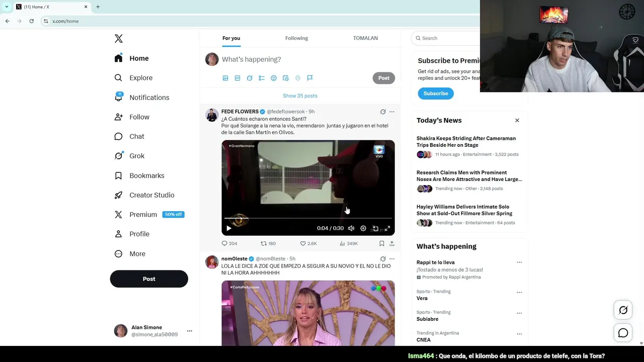644x362 pixels.
Task: Seek on the video progress bar
Action: click(x=308, y=218)
